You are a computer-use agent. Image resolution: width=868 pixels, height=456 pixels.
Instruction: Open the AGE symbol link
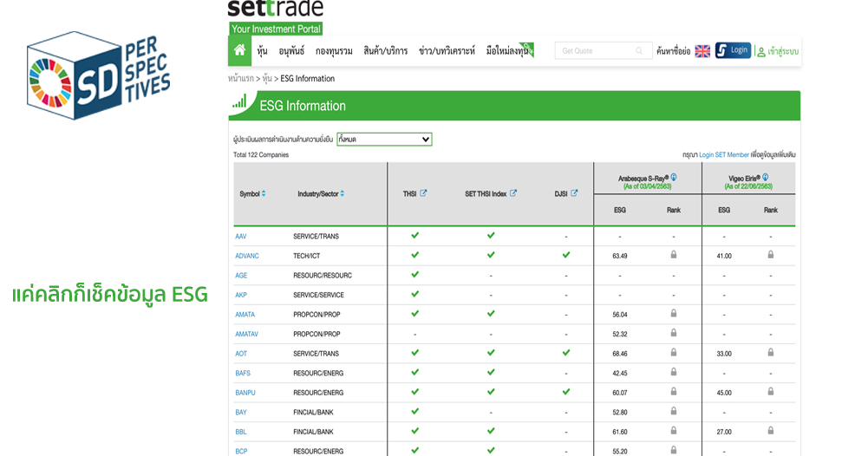241,275
